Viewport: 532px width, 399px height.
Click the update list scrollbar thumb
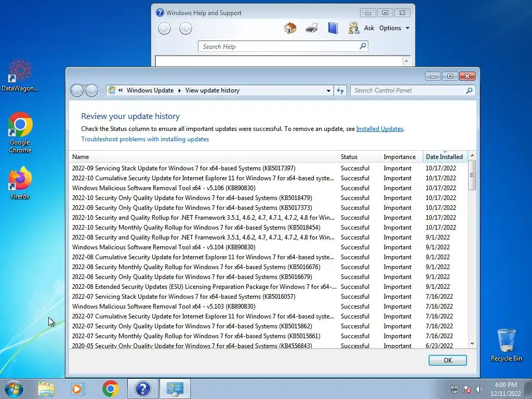point(472,175)
